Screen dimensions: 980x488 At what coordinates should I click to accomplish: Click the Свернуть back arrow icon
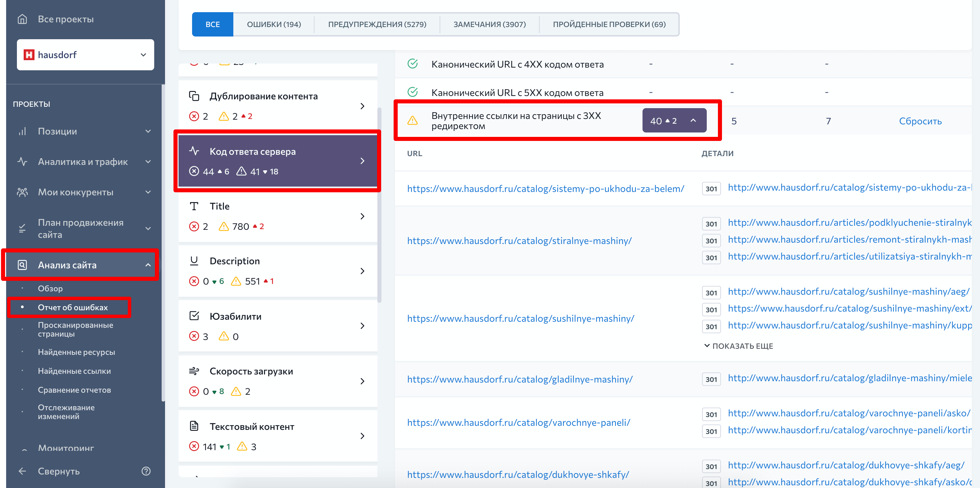[22, 471]
